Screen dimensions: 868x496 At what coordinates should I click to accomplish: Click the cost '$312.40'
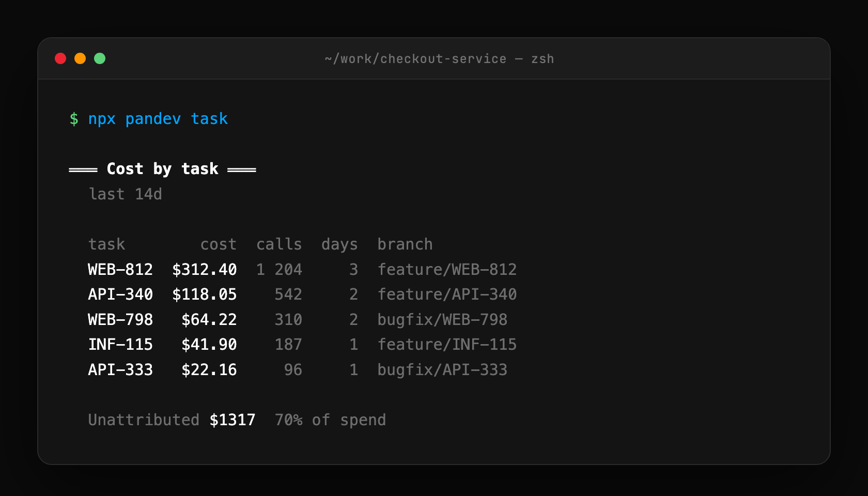coord(205,270)
